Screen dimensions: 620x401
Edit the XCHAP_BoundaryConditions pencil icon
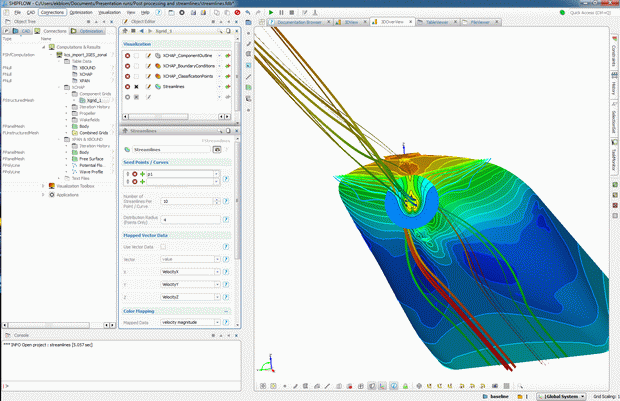148,66
